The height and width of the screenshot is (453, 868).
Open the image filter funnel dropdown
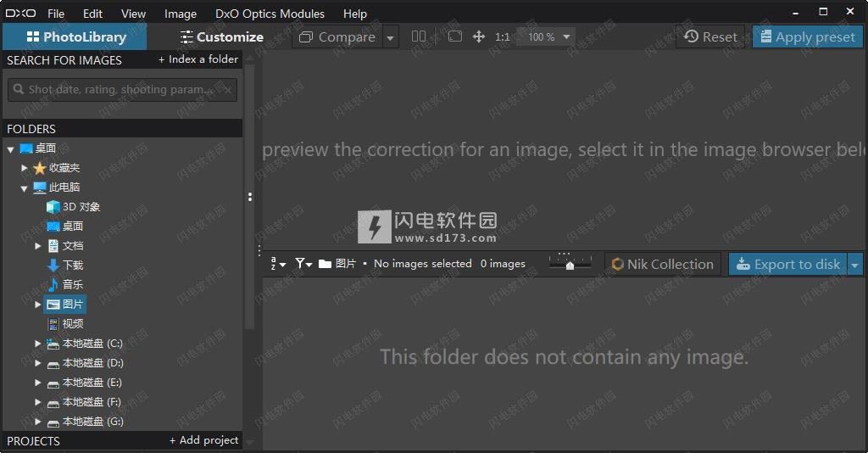pos(303,264)
